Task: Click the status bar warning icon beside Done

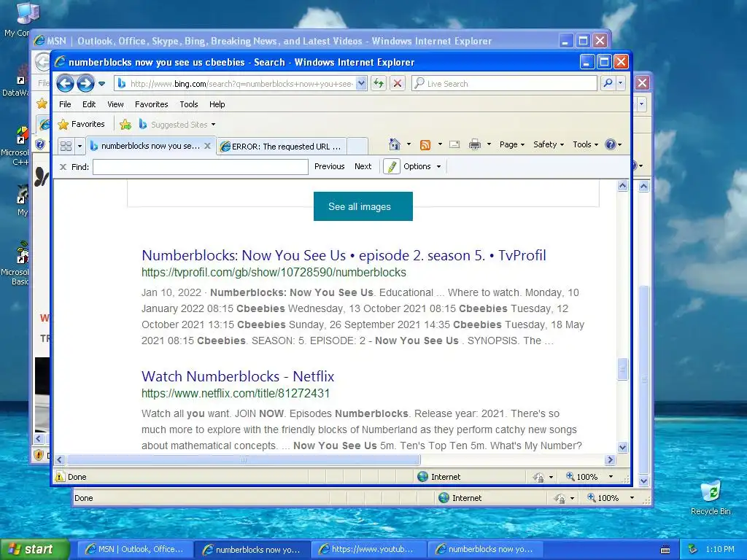Action: (x=60, y=477)
